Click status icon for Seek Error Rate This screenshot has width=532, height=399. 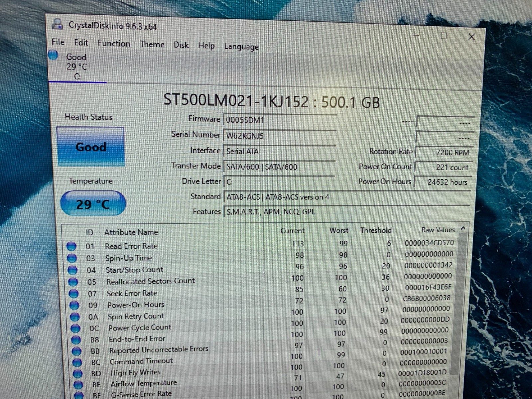click(x=73, y=294)
